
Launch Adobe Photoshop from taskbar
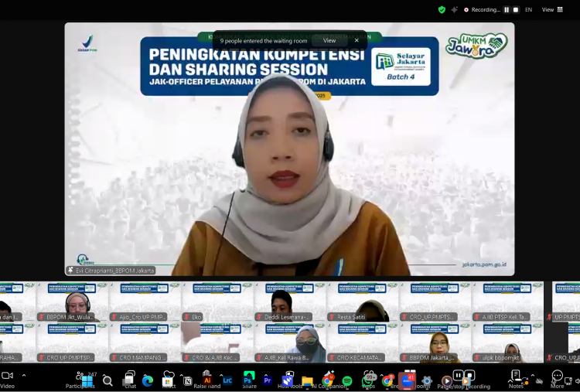(247, 380)
